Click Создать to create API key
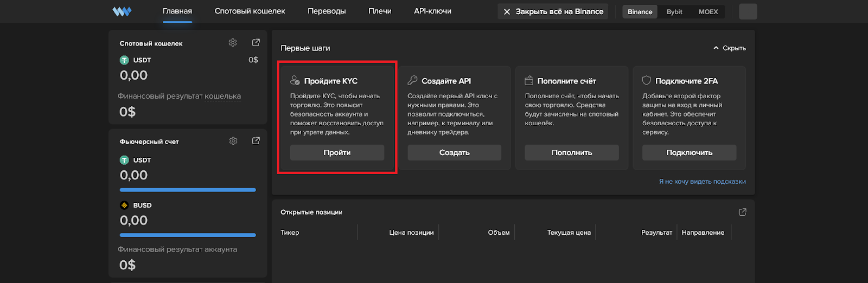 point(454,152)
